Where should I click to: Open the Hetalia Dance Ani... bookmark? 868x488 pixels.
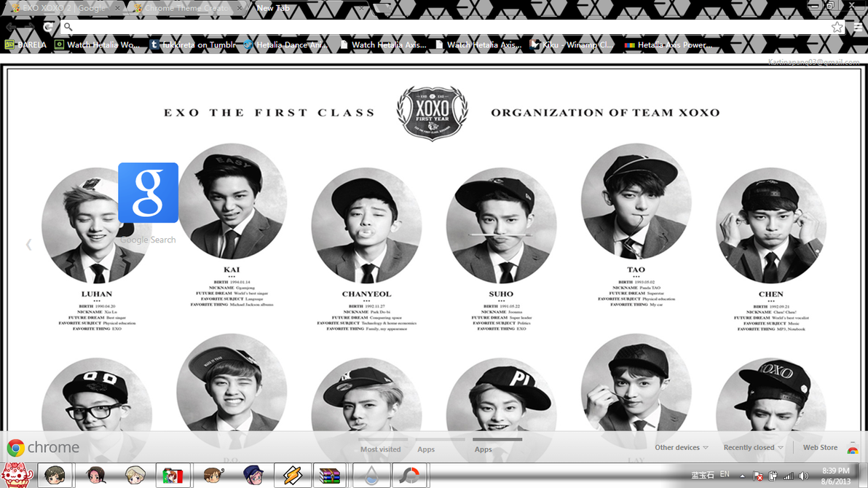[285, 45]
